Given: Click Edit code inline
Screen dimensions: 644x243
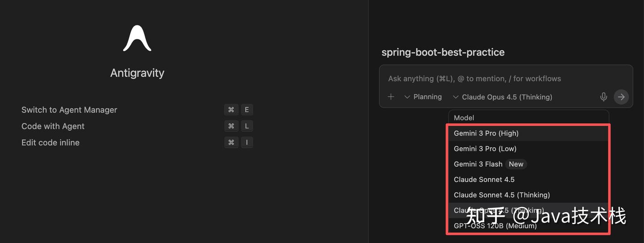Looking at the screenshot, I should coord(51,143).
